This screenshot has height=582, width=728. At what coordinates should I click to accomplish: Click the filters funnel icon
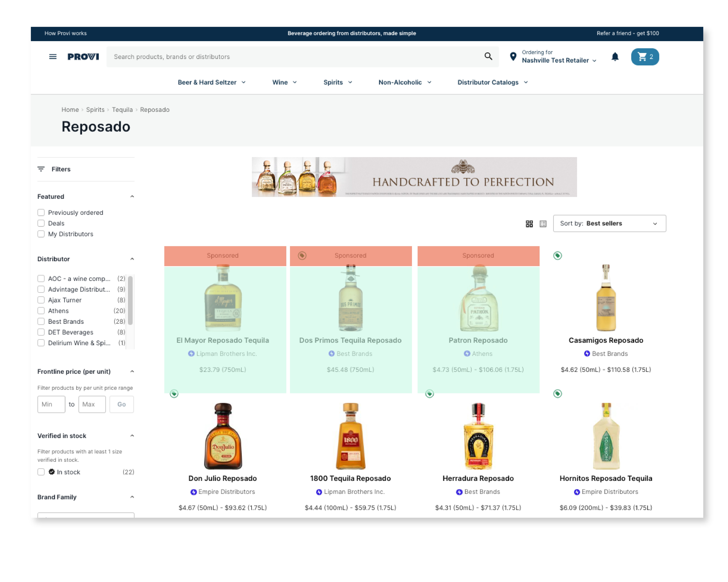(x=41, y=169)
